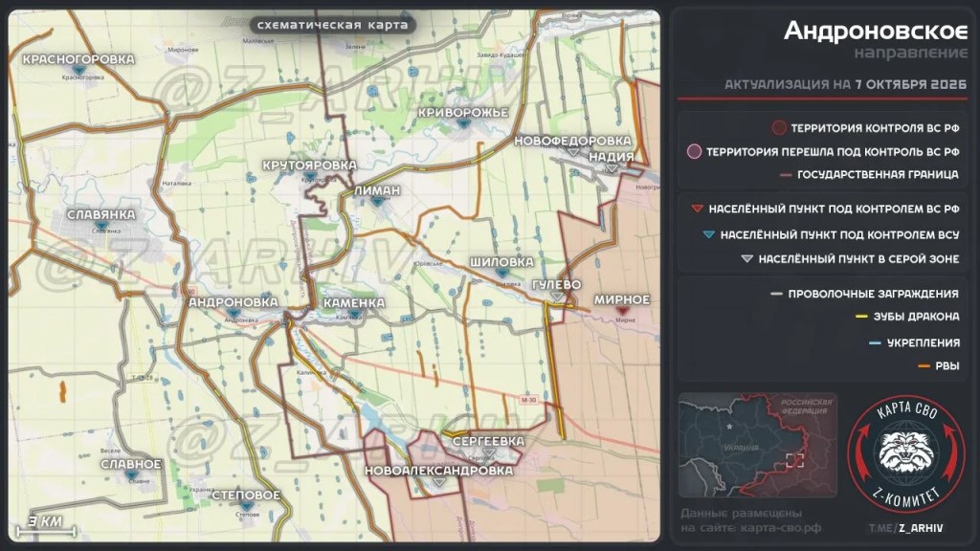The width and height of the screenshot is (980, 551).
Task: Select the pink newly controlled territory swatch
Action: (694, 152)
